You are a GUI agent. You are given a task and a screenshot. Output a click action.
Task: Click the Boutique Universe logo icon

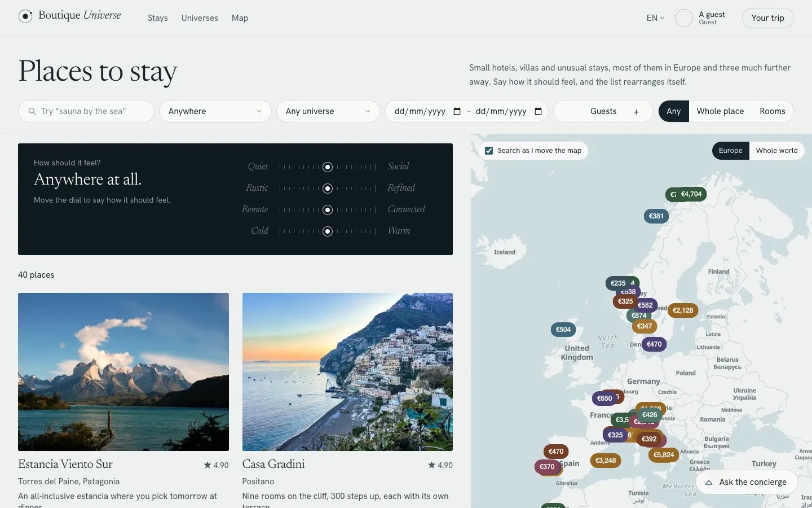tap(25, 16)
